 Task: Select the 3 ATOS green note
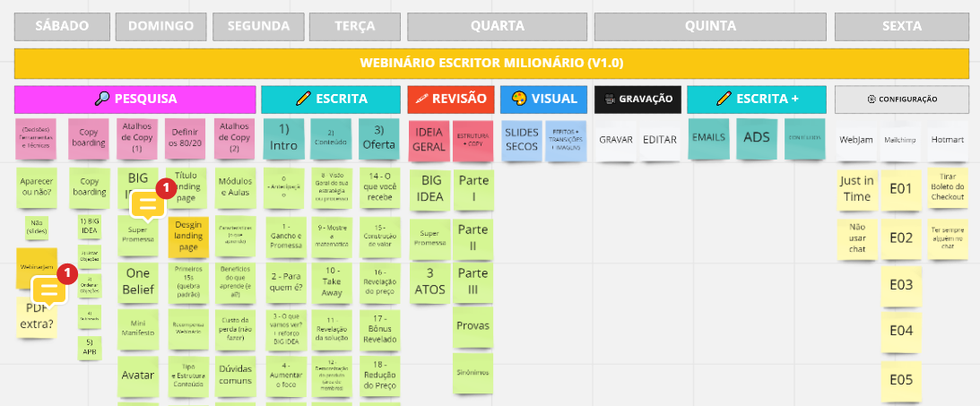click(429, 281)
